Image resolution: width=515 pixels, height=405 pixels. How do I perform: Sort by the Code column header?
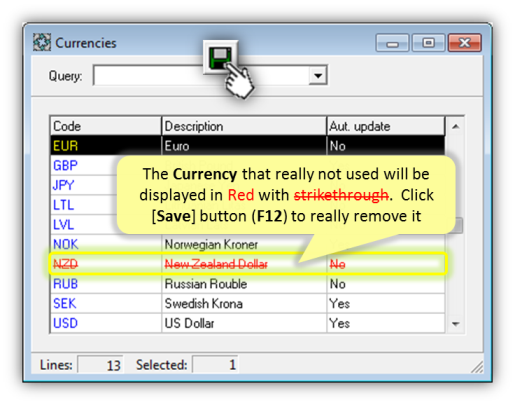(x=106, y=126)
